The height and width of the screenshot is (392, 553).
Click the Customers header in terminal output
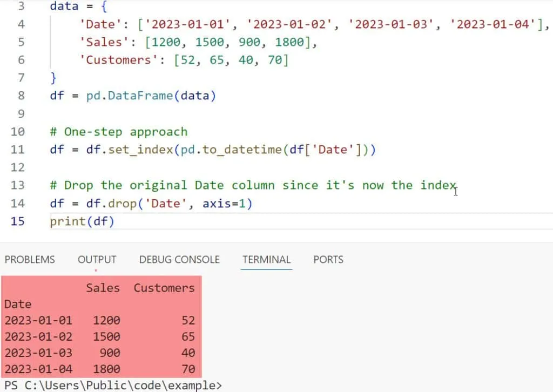click(x=164, y=288)
